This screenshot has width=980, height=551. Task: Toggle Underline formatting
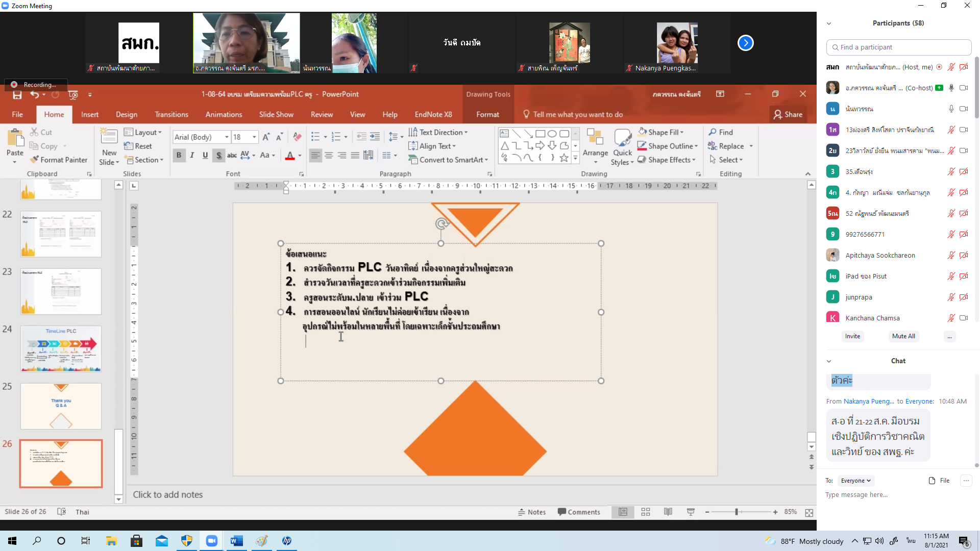point(205,155)
